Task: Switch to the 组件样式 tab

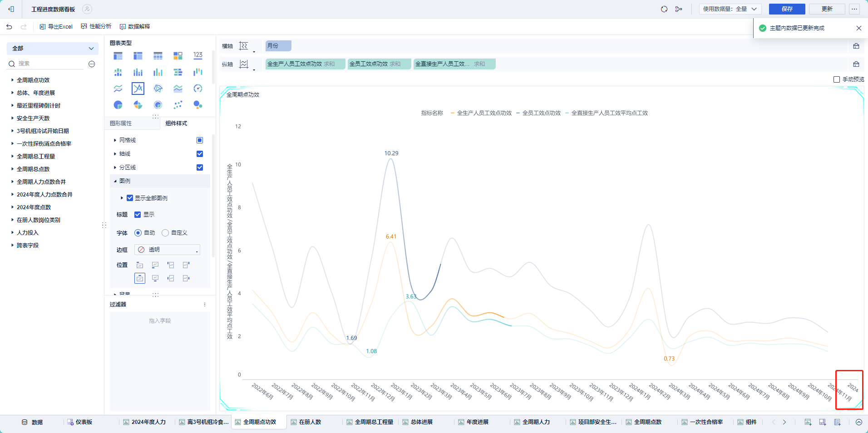Action: pyautogui.click(x=176, y=123)
